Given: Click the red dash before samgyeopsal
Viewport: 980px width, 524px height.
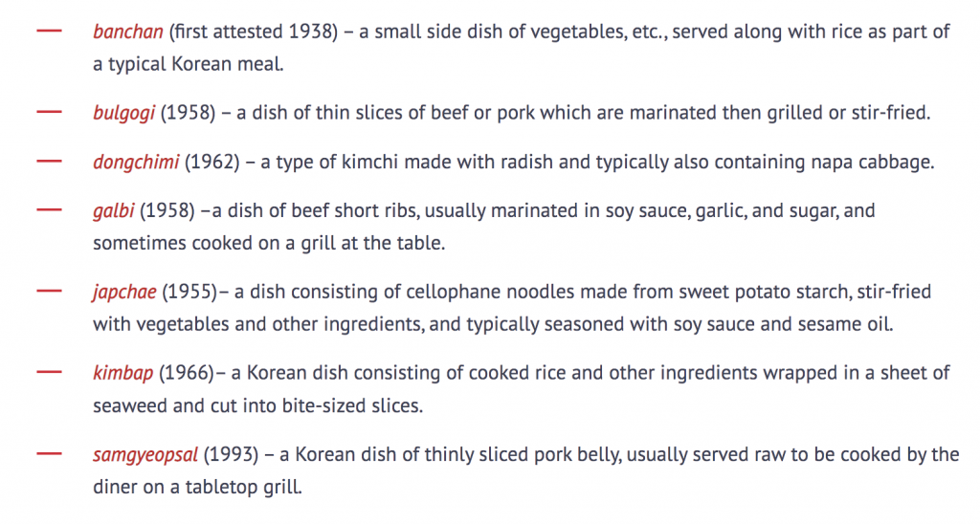Looking at the screenshot, I should (x=50, y=453).
